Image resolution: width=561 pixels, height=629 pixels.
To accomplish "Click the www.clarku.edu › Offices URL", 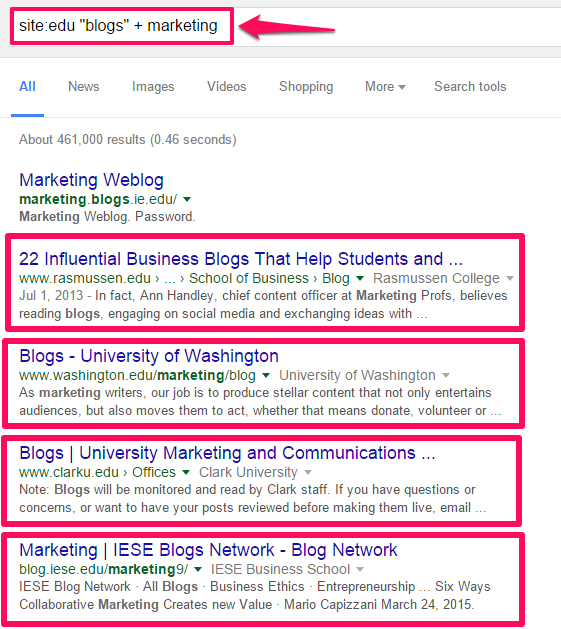I will [x=98, y=472].
